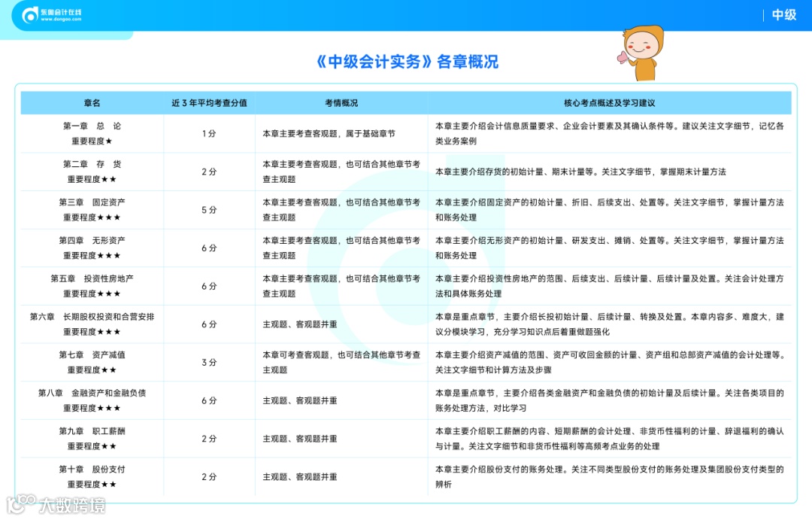Click the 固定资产 study advice description

(x=610, y=209)
